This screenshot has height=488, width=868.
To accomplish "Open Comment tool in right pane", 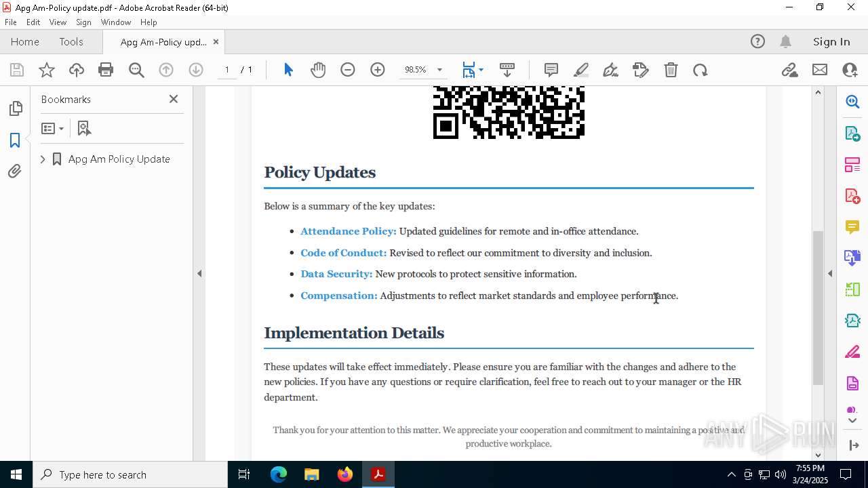I will [852, 227].
